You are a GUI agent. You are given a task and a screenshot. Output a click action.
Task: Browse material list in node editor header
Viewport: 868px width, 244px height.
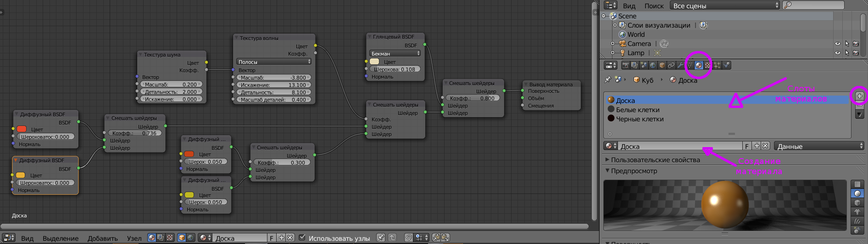click(x=206, y=238)
